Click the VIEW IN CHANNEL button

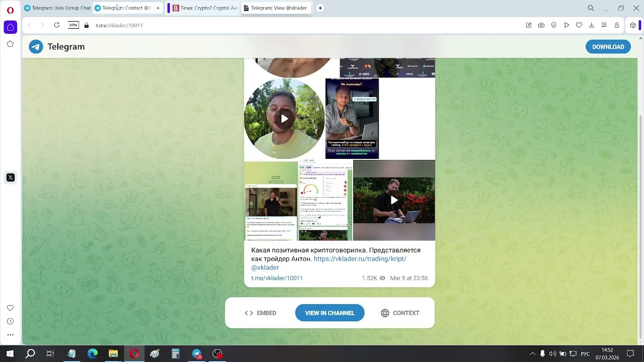click(x=330, y=313)
